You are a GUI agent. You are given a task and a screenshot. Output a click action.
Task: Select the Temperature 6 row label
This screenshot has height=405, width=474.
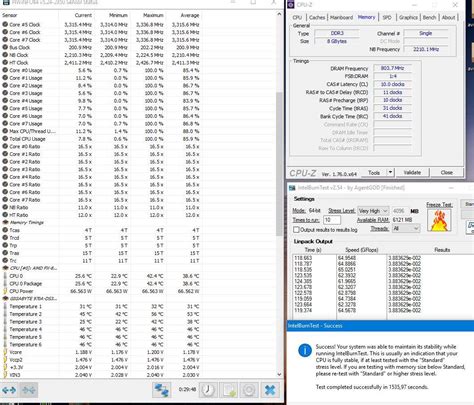[x=25, y=344]
